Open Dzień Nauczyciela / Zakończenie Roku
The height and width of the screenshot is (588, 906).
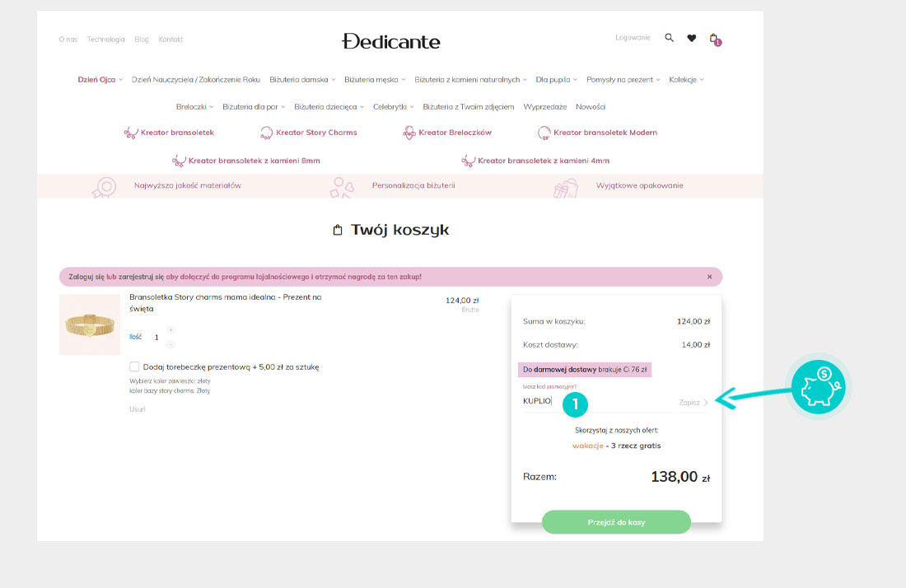coord(196,80)
